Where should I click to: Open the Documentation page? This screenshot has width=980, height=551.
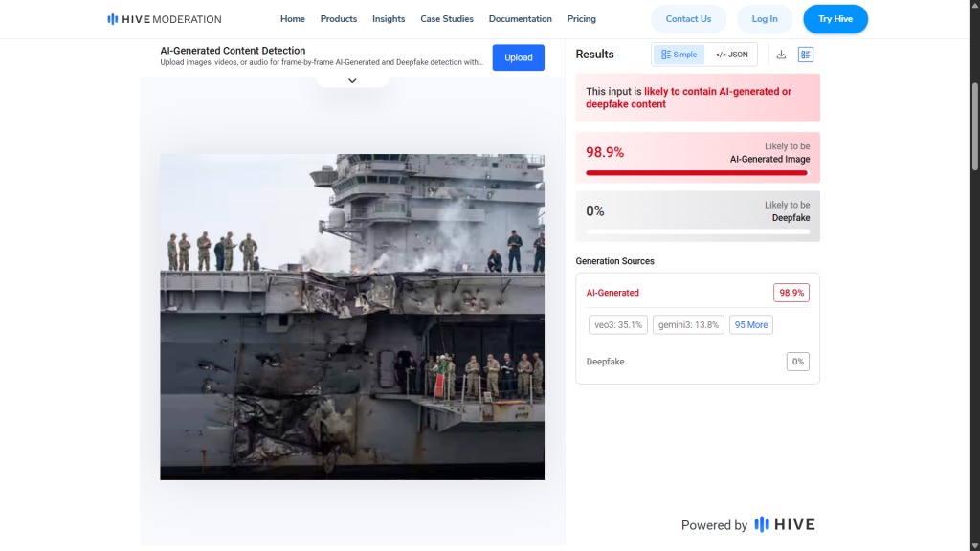coord(520,19)
